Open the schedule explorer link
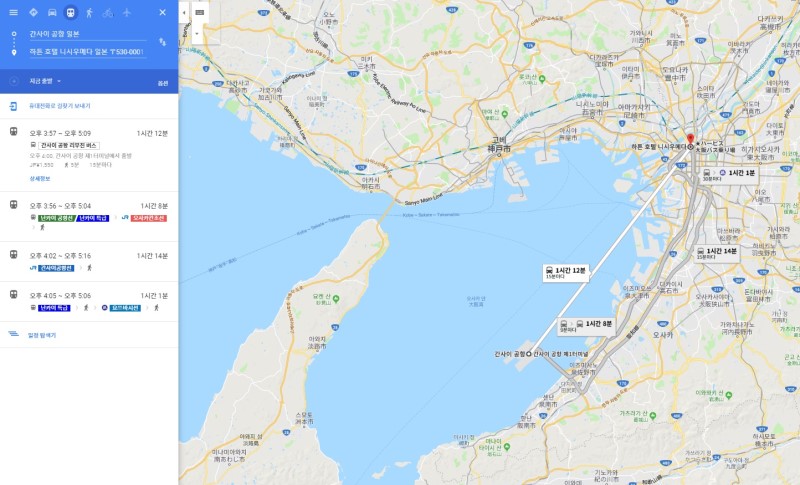This screenshot has width=800, height=485. (x=42, y=335)
